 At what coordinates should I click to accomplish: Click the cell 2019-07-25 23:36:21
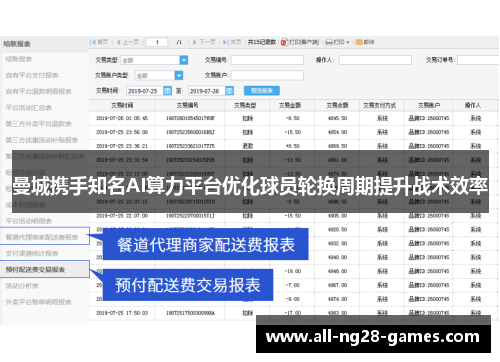click(122, 146)
